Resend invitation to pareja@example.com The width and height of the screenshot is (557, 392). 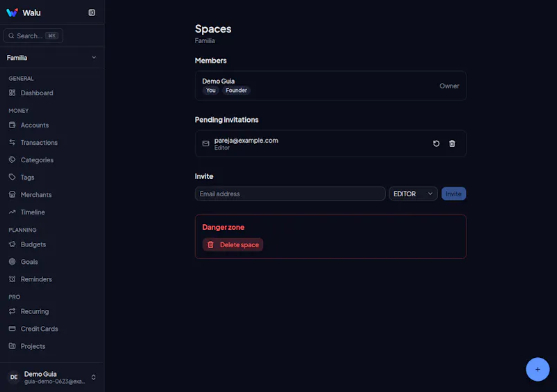[x=437, y=143]
